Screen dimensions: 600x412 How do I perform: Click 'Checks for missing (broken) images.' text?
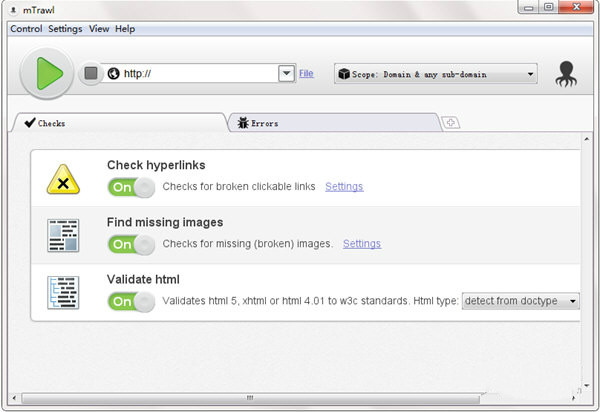point(248,244)
